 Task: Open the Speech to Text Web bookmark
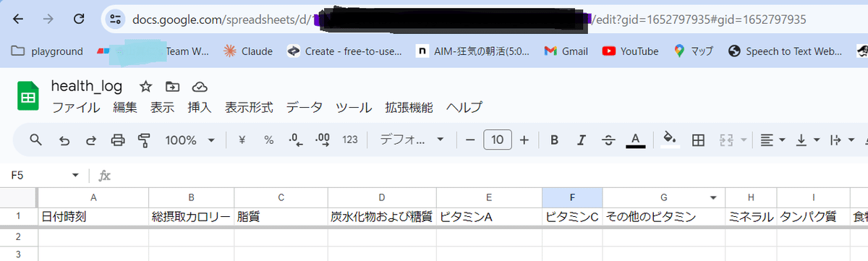[x=786, y=51]
